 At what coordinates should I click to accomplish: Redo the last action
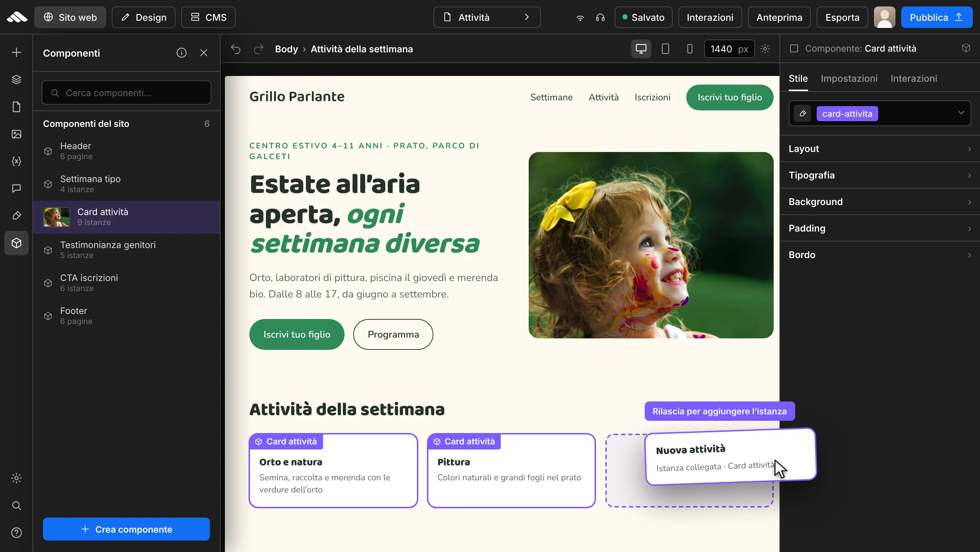tap(259, 49)
